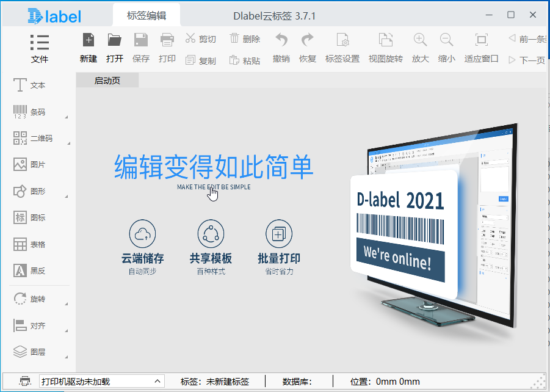Select the 启动页 start page tab
The width and height of the screenshot is (550, 392).
[x=107, y=81]
